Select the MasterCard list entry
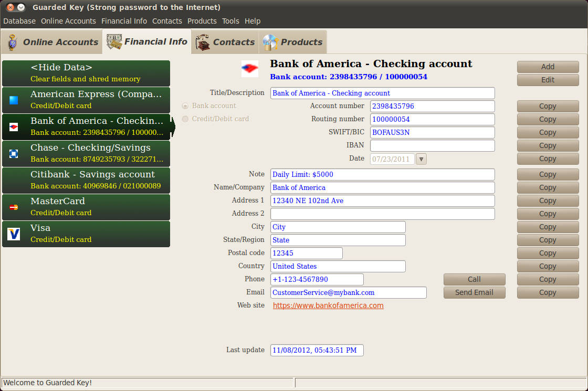Viewport: 588px width, 391px height. tap(86, 207)
